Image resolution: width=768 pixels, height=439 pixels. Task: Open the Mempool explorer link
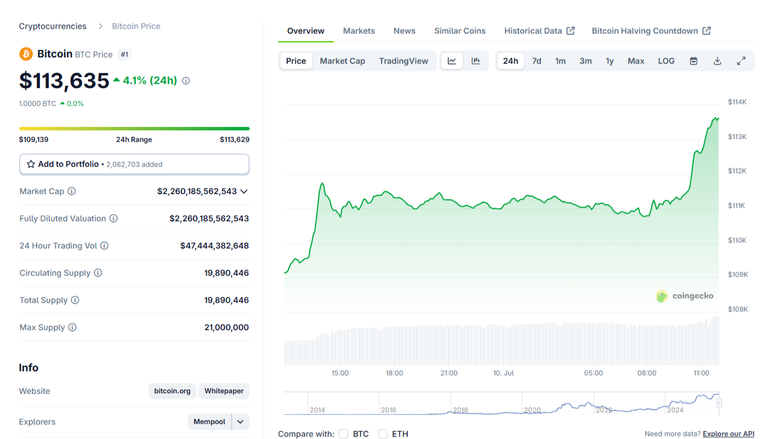(x=209, y=422)
